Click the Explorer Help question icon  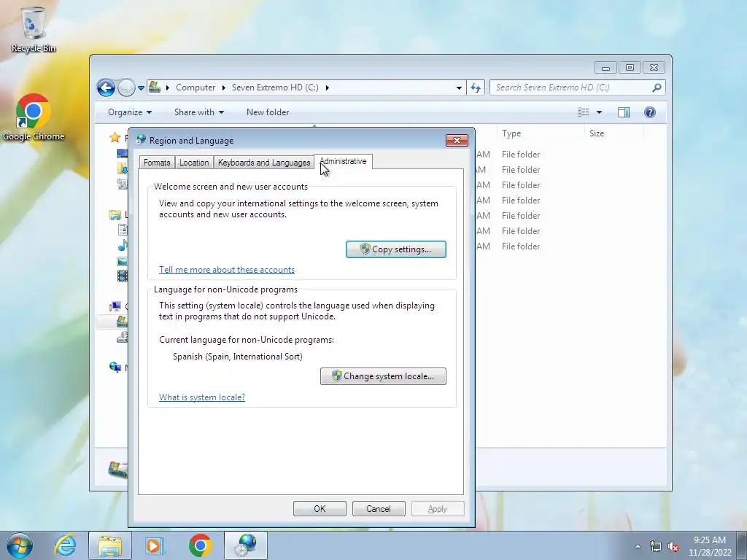tap(650, 112)
